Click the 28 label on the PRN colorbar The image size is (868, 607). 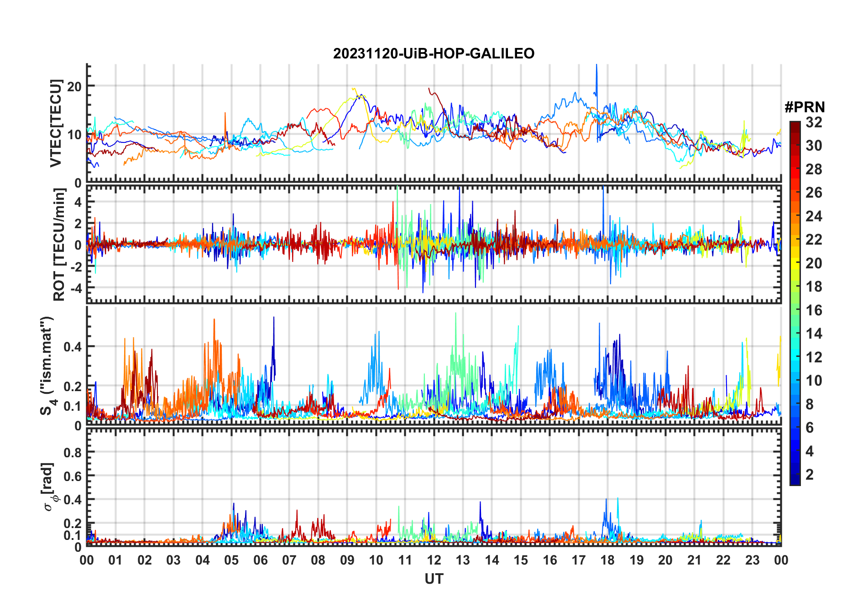814,169
